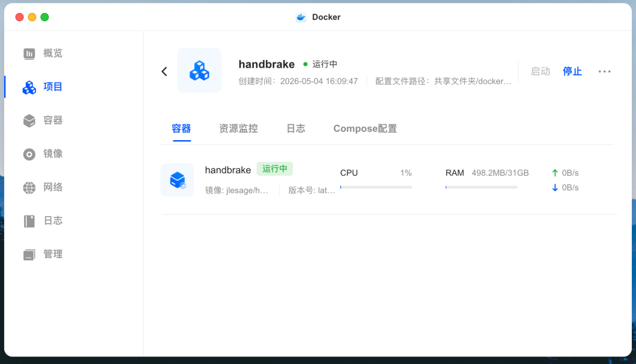Click the 版本号: lat… version text
The image size is (636, 364).
312,190
